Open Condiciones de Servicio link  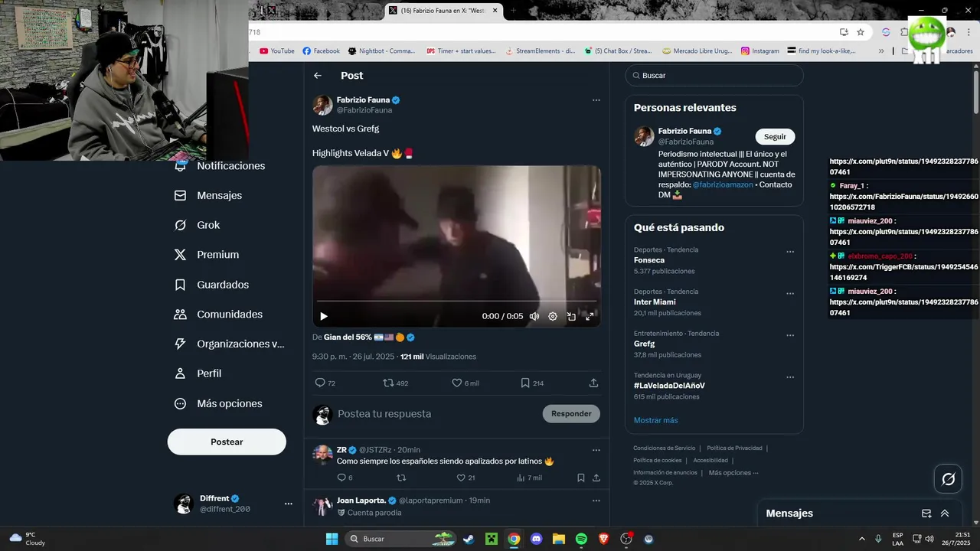(x=664, y=448)
